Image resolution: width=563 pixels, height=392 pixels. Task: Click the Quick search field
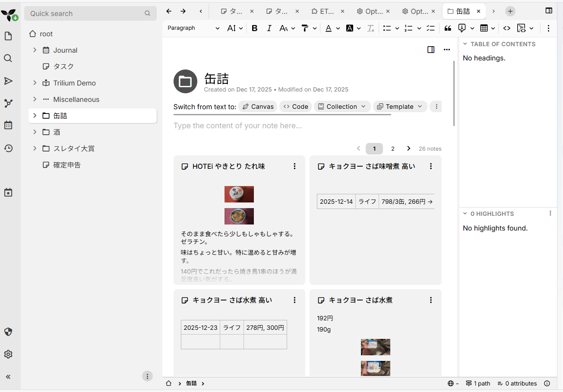pyautogui.click(x=86, y=13)
